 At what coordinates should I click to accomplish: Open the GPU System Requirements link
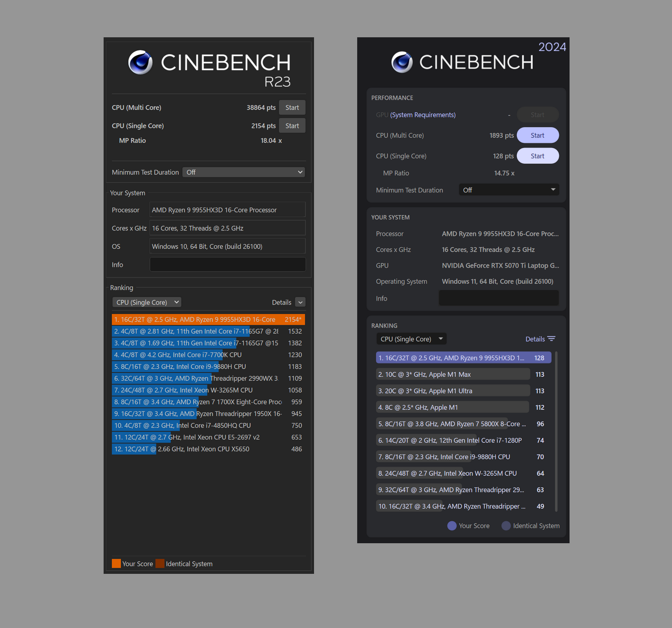coord(423,115)
